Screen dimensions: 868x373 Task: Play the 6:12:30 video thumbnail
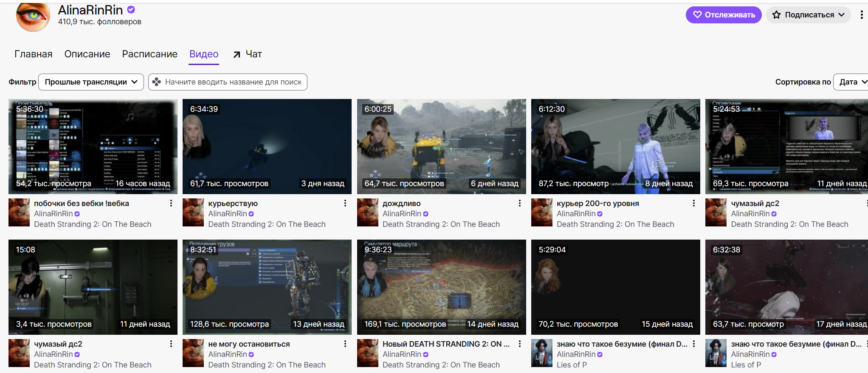[616, 147]
